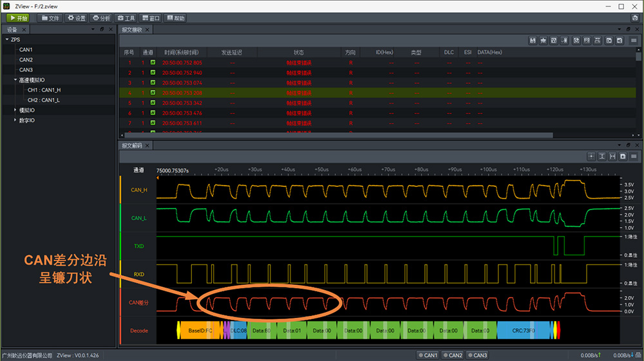Click the screenshot camera icon at top right
This screenshot has width=644, height=361.
pyautogui.click(x=634, y=18)
